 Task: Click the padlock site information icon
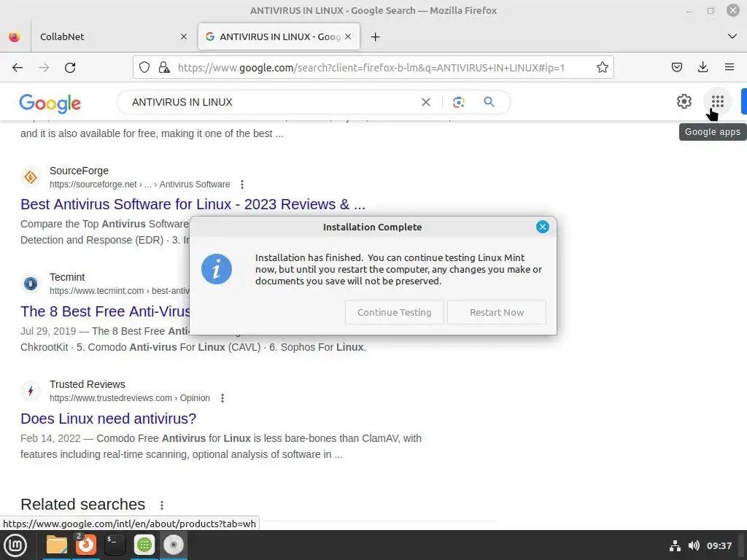(x=164, y=68)
